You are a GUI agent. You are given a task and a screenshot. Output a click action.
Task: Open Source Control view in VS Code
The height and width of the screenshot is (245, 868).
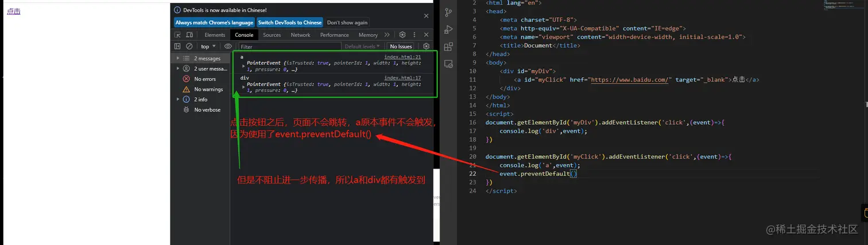[448, 12]
